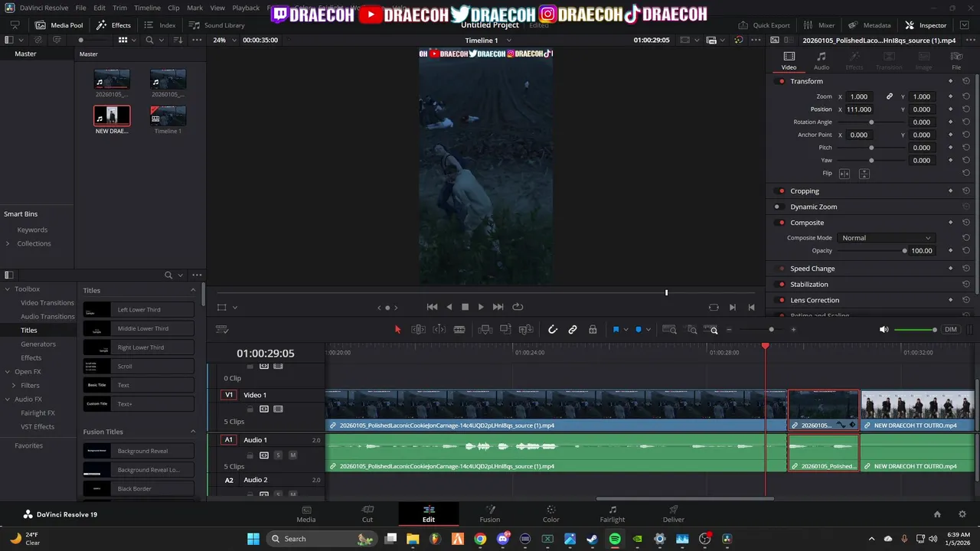Collapse the Toolbox tree

8,289
